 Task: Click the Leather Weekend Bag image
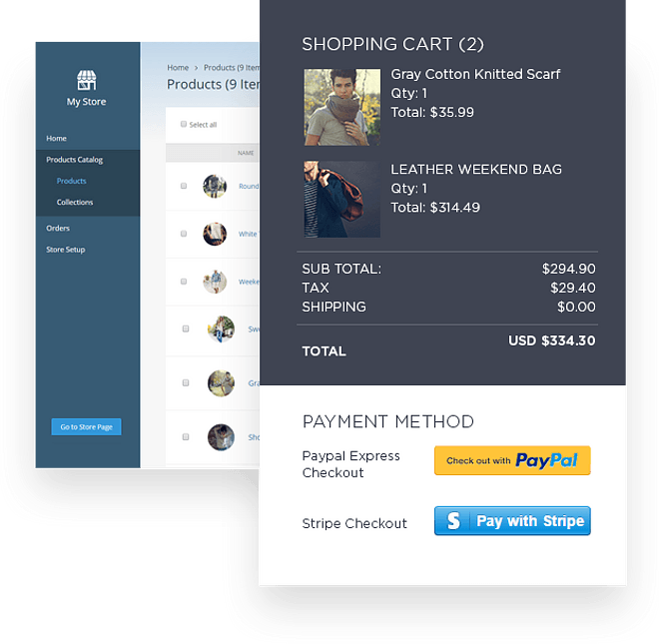342,200
